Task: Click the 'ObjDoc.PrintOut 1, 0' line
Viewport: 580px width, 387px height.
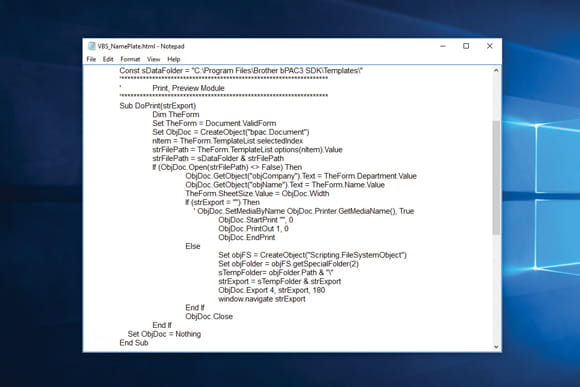Action: click(253, 229)
